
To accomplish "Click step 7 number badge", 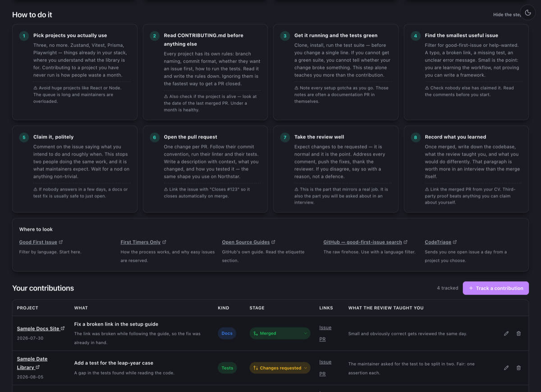I will pos(285,137).
